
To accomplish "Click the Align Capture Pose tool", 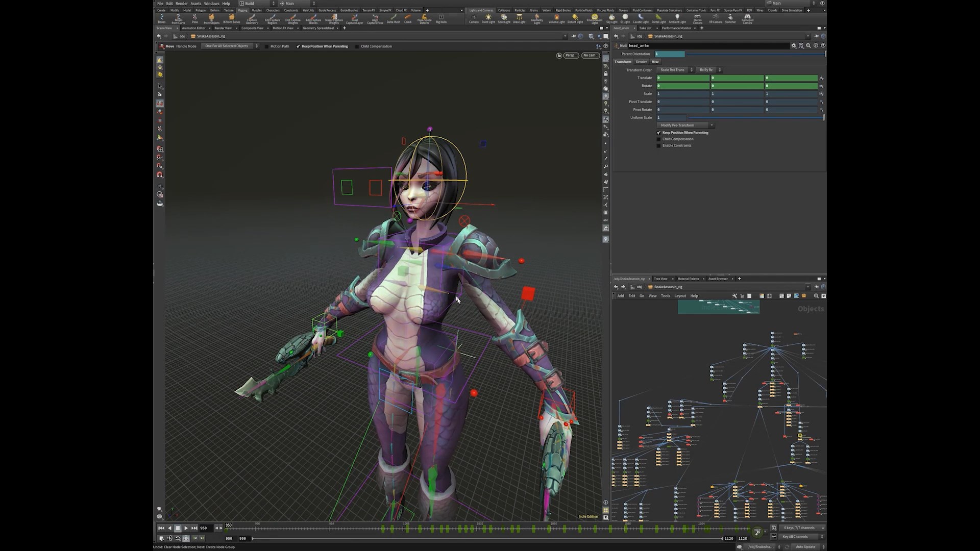I will 375,19.
